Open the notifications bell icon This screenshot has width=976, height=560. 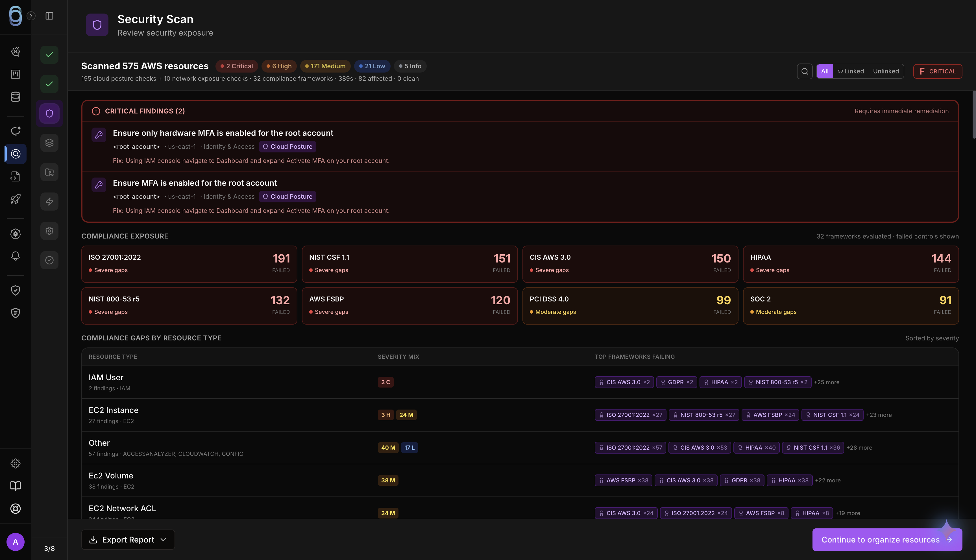point(15,256)
